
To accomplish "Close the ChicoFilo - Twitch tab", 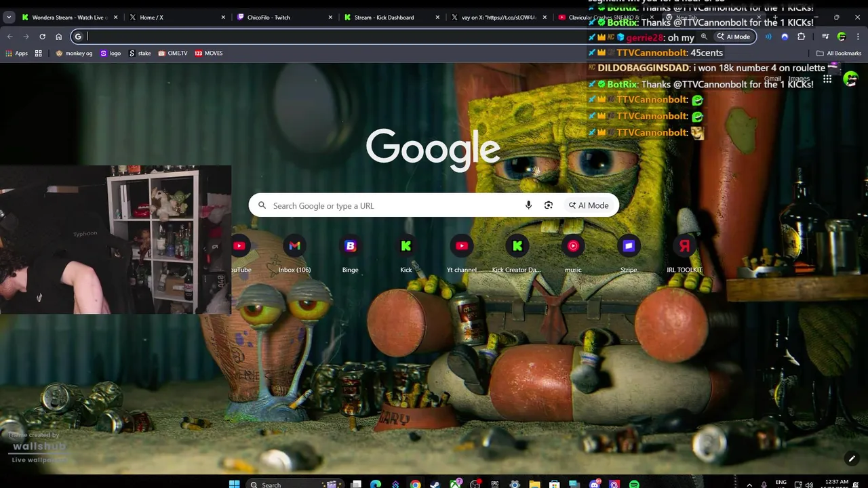I will pos(331,18).
